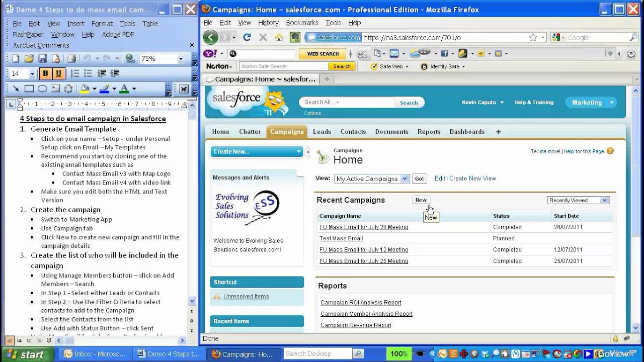Switch to the Dashboards tab in Salesforce
Screen dimensions: 644x362
point(467,132)
